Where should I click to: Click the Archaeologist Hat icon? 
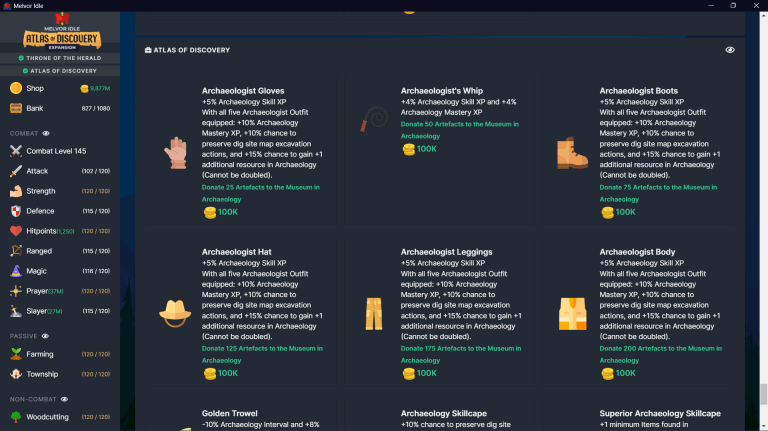(x=175, y=313)
